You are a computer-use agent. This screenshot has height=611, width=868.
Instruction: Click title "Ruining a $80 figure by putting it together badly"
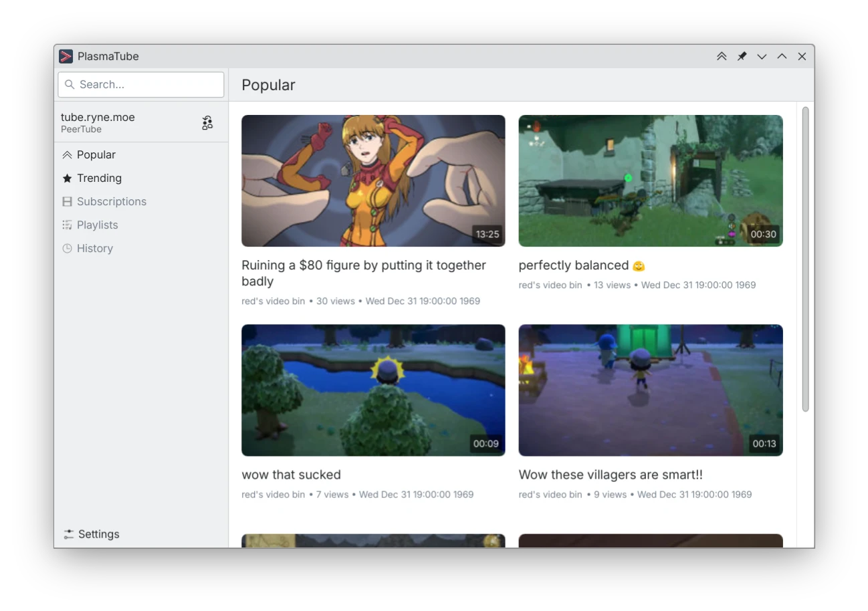(x=364, y=273)
